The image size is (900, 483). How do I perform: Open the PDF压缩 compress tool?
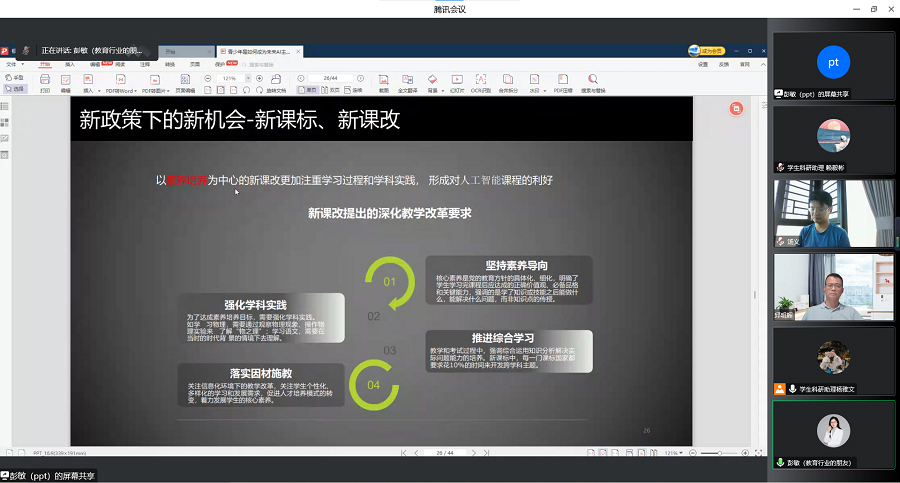click(x=561, y=80)
